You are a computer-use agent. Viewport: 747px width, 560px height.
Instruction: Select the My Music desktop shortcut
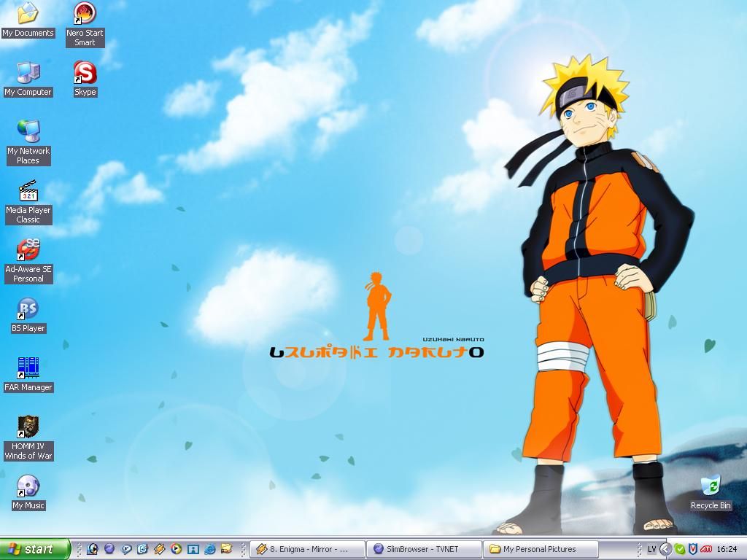(28, 493)
